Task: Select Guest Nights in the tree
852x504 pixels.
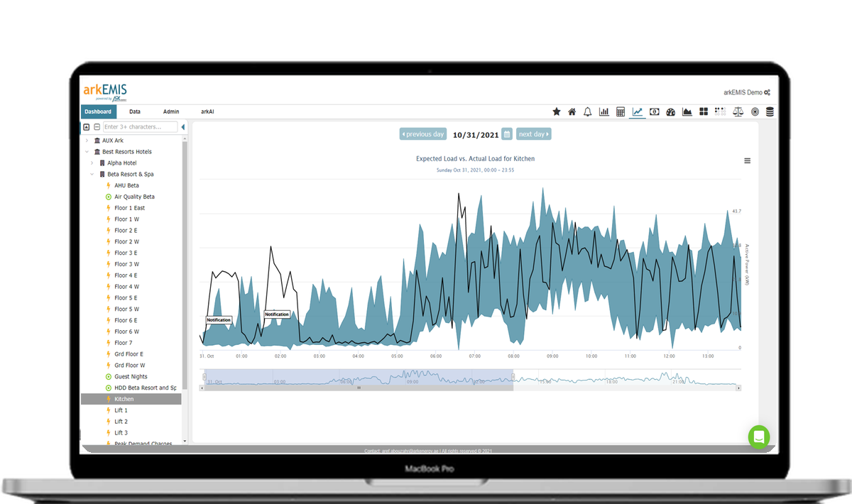Action: (x=131, y=377)
